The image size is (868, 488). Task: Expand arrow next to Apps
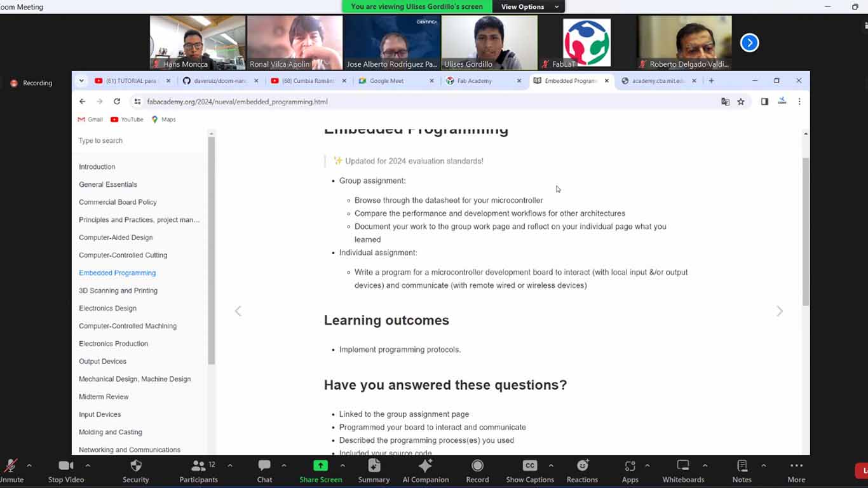(x=647, y=466)
